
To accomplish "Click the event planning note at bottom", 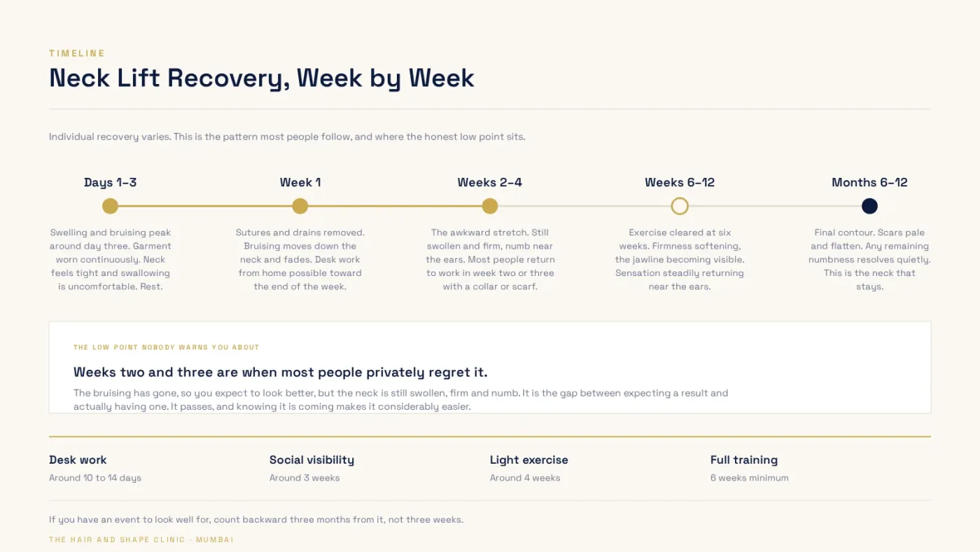I will [x=256, y=520].
